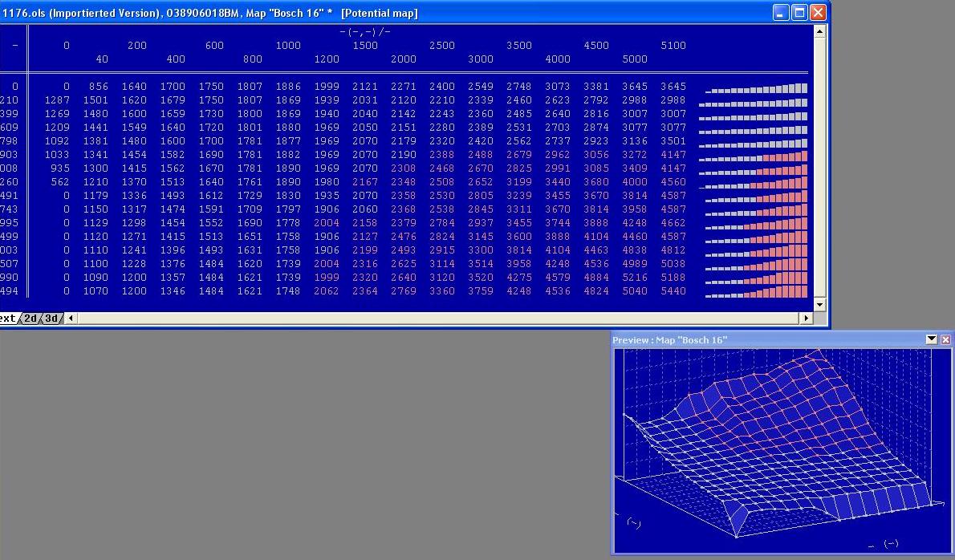The height and width of the screenshot is (560, 955).
Task: Click the horizontal scrollbar left arrow
Action: [x=71, y=319]
